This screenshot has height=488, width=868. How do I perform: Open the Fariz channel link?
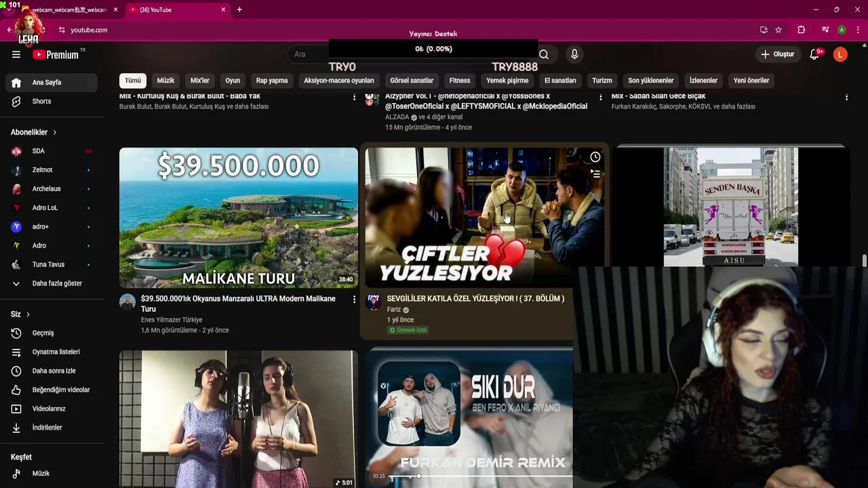394,310
